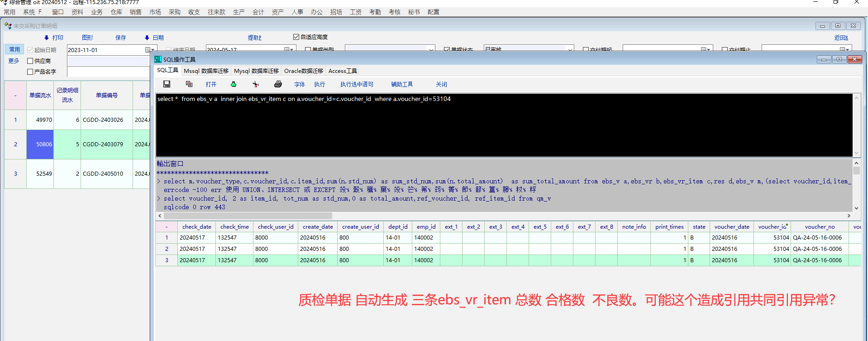Viewport: 868px width, 341px height.
Task: Expand the 已审核 document status dropdown
Action: (x=570, y=49)
